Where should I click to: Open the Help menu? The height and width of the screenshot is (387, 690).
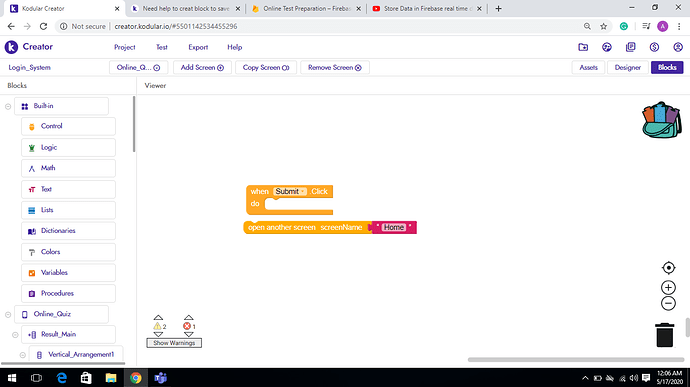pos(235,47)
